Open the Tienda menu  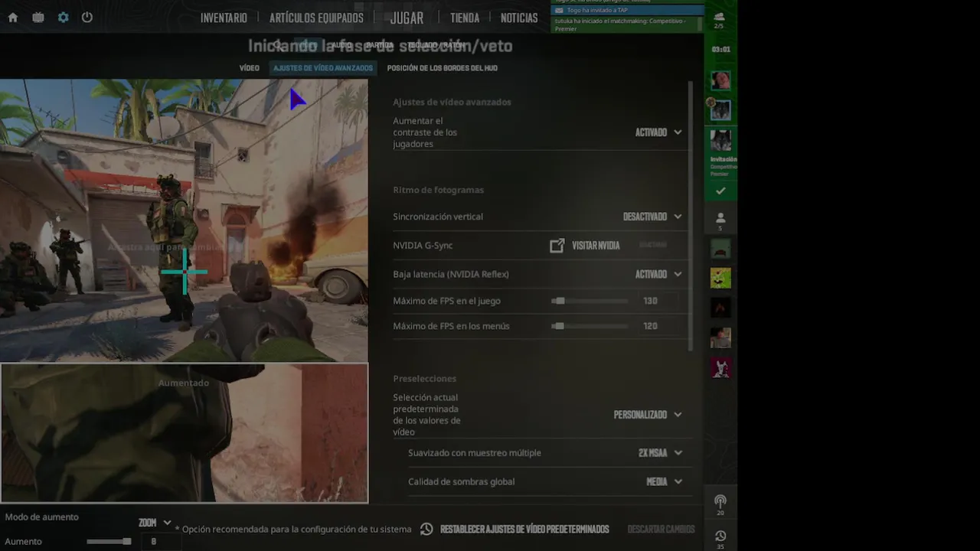point(465,18)
